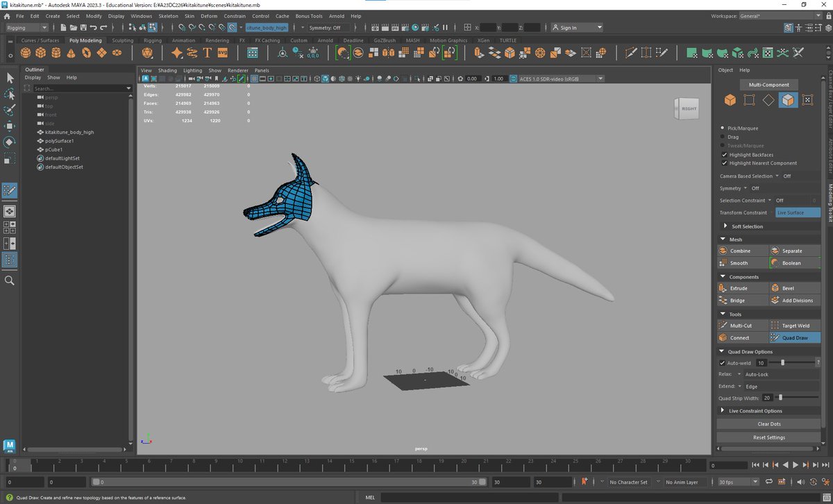Uncheck Highlight Backfaces

pyautogui.click(x=724, y=155)
